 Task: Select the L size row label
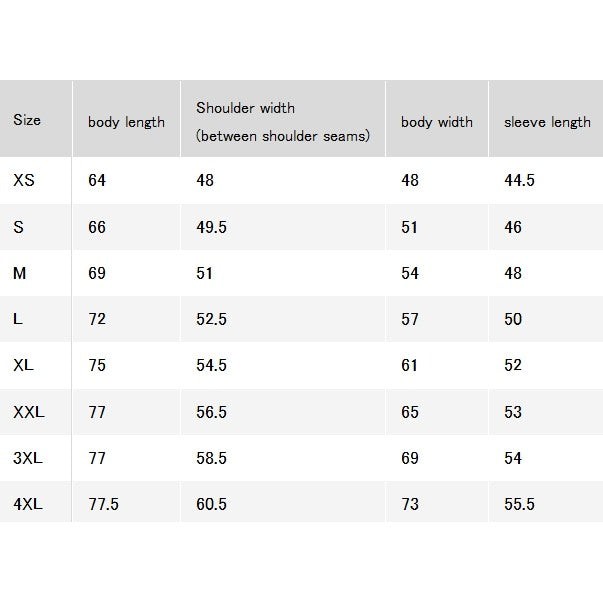click(18, 319)
